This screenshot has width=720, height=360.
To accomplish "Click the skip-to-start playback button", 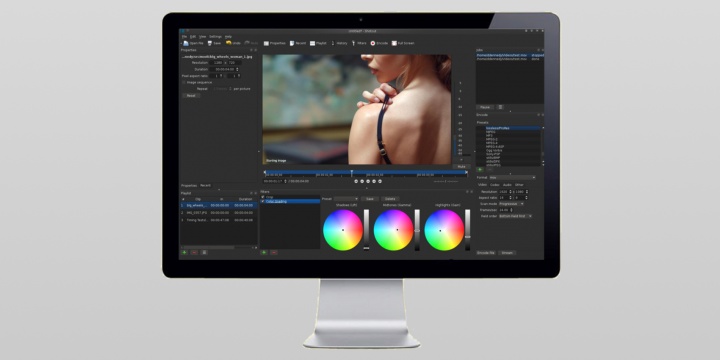I will point(356,181).
